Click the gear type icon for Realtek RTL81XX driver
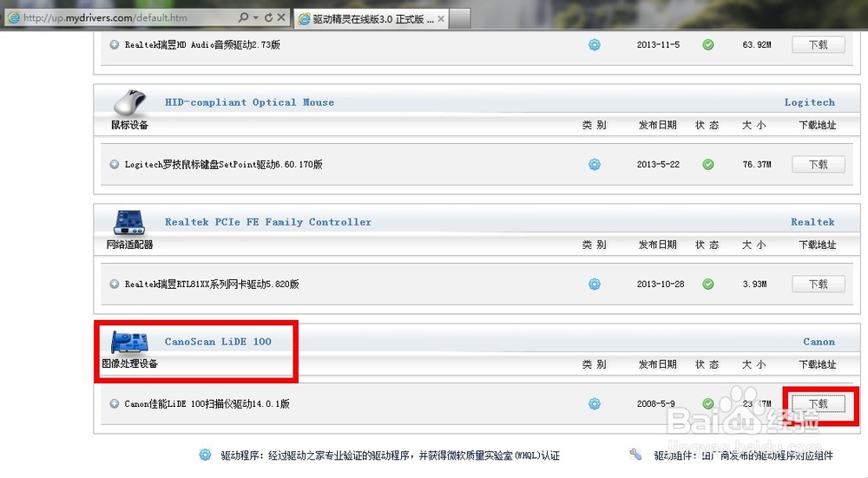 click(595, 284)
